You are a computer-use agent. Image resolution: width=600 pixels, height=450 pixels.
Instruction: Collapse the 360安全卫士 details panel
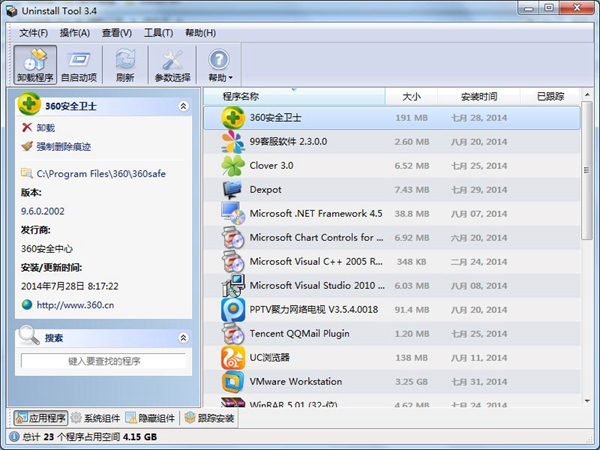coord(183,106)
